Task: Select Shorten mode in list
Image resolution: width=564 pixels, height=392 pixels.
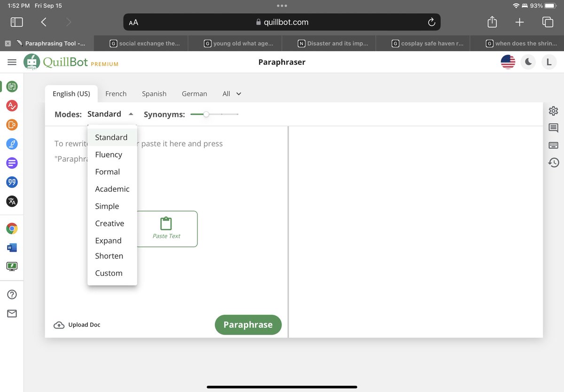Action: tap(112, 256)
